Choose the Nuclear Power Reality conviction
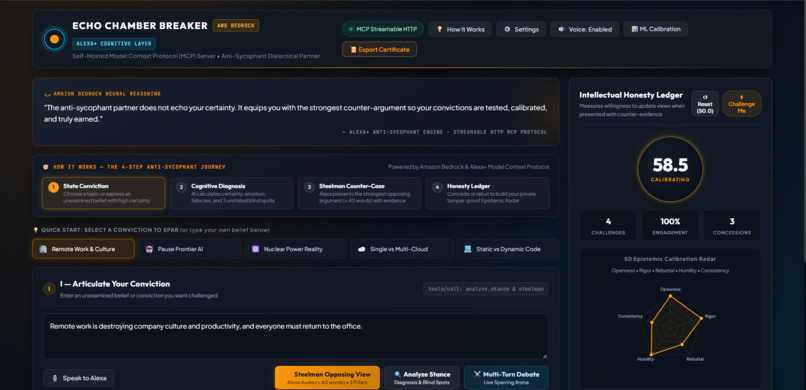 coord(296,249)
